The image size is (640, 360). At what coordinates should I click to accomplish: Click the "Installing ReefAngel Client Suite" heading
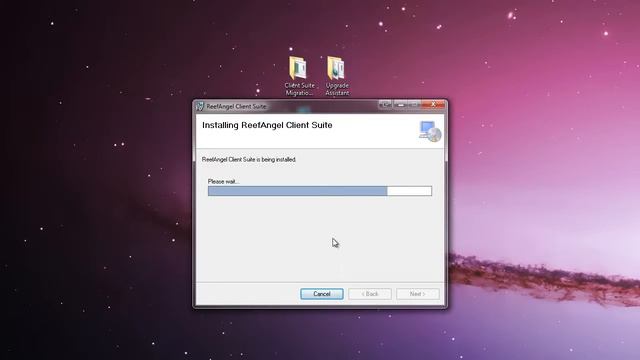click(267, 125)
